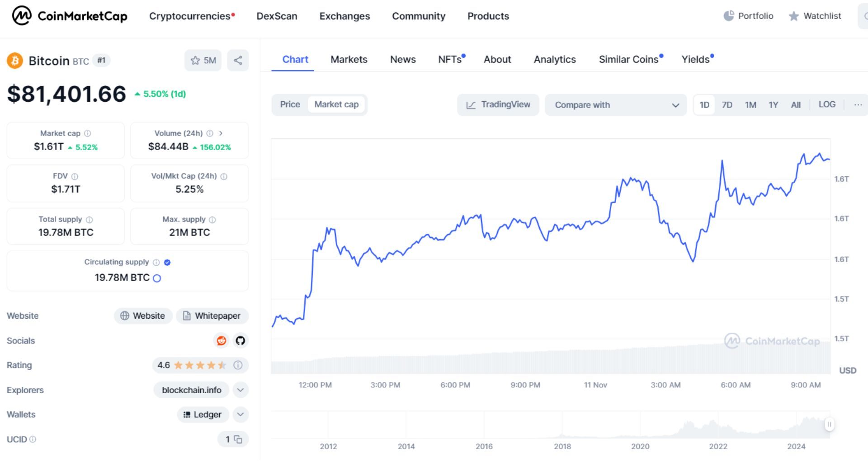
Task: Switch chart to Price view
Action: tap(290, 104)
